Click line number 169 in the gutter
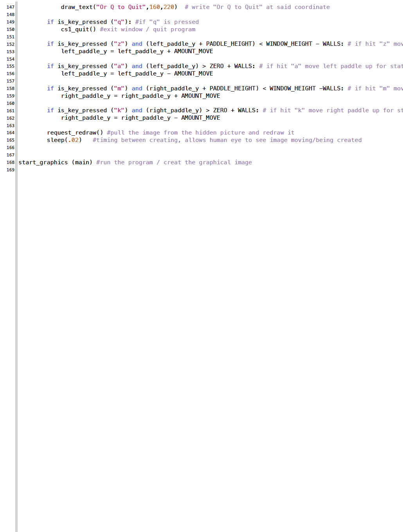 point(10,170)
